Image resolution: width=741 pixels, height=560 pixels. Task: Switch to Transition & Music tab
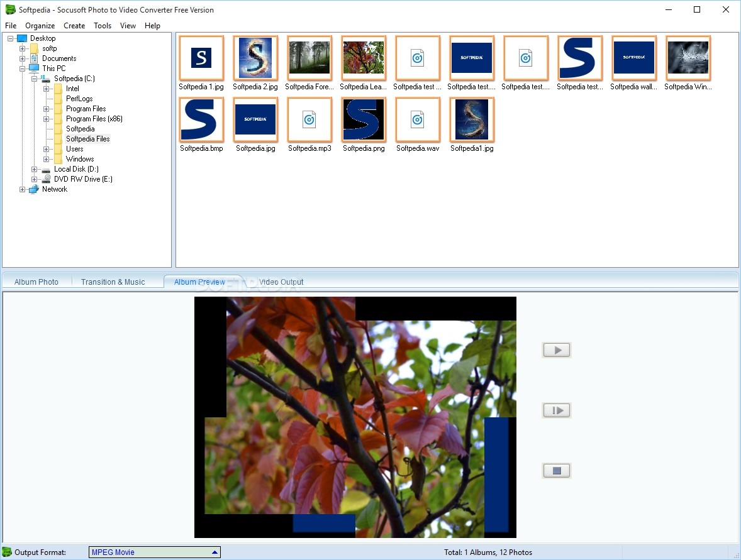[x=113, y=282]
